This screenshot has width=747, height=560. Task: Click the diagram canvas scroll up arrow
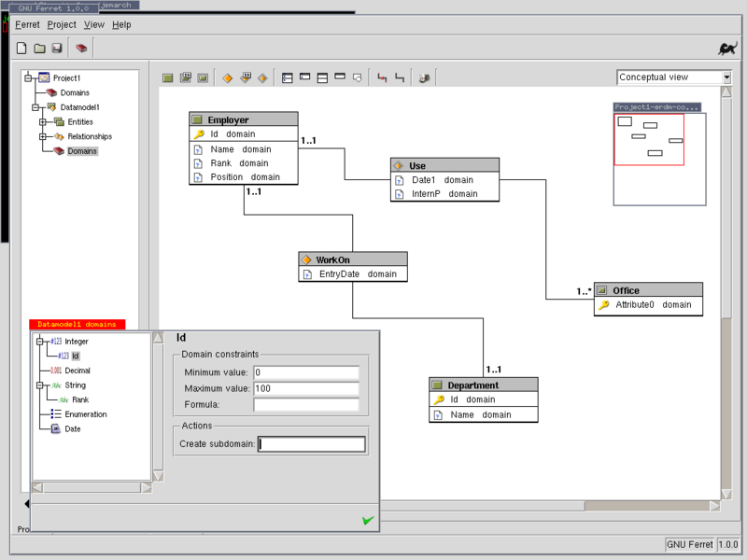726,91
